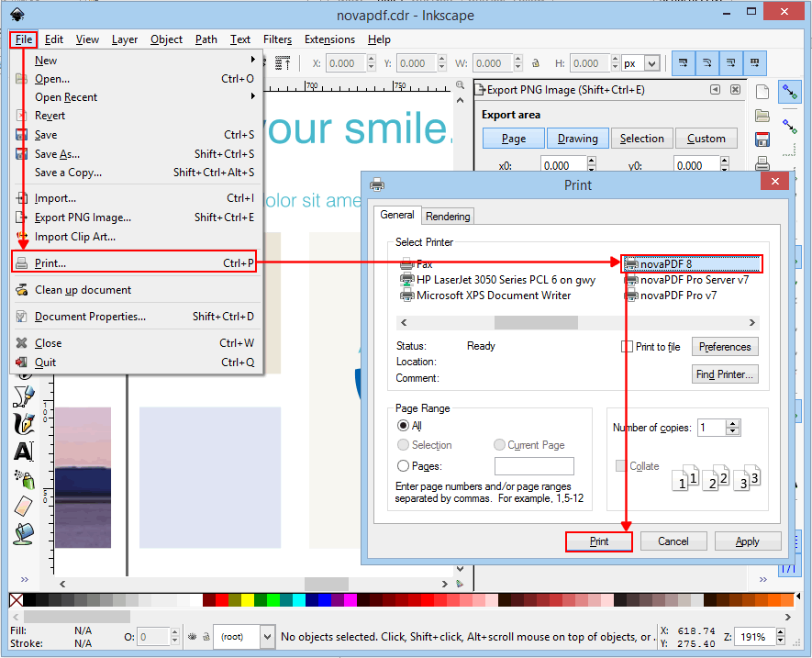This screenshot has height=658, width=812.
Task: Click the pattern-move toggle icon
Action: 754,63
